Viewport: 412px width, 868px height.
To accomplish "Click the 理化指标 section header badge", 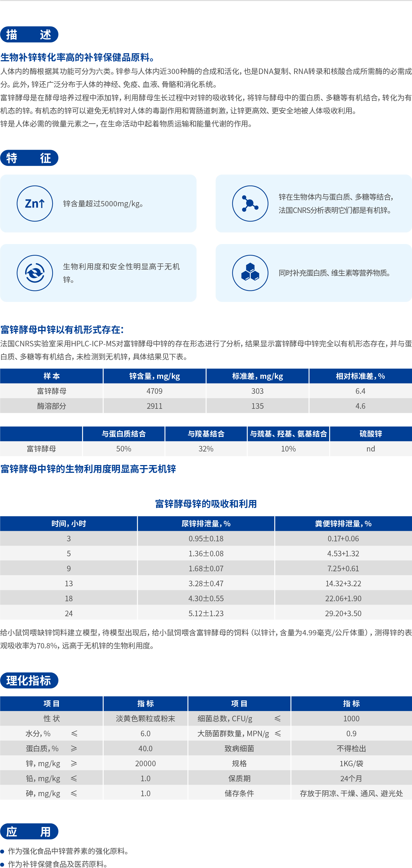I will click(29, 680).
